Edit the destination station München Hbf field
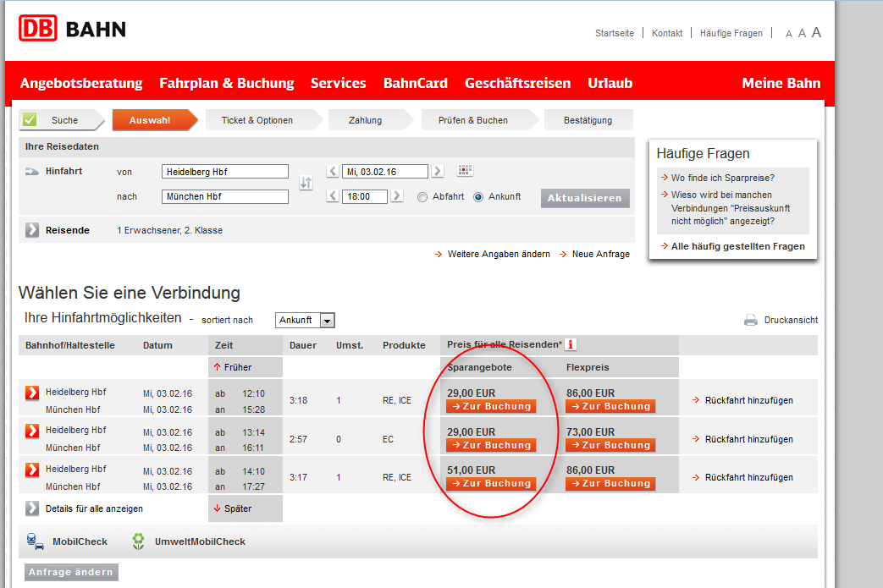 click(x=225, y=196)
